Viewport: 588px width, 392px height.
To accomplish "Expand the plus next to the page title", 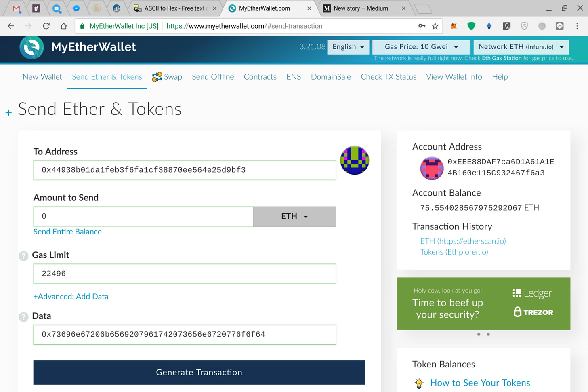I will 8,113.
